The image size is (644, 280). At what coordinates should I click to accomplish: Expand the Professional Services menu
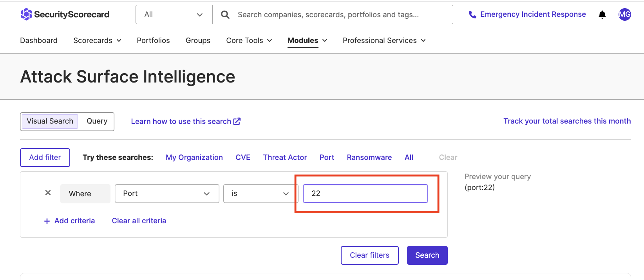click(x=384, y=40)
